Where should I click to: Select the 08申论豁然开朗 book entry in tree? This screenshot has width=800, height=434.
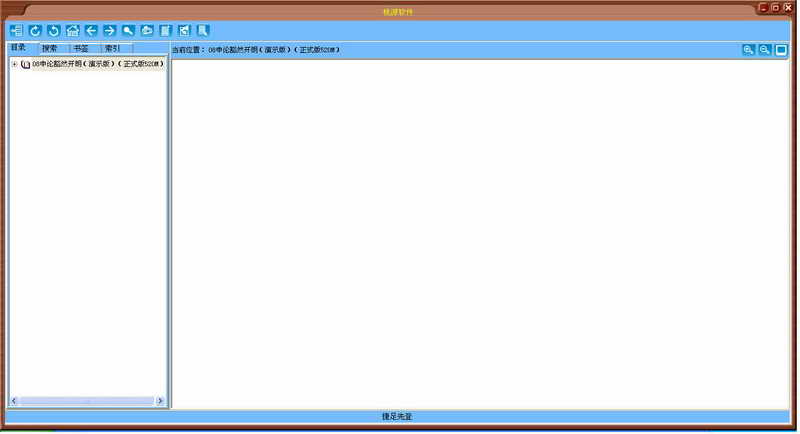coord(97,64)
